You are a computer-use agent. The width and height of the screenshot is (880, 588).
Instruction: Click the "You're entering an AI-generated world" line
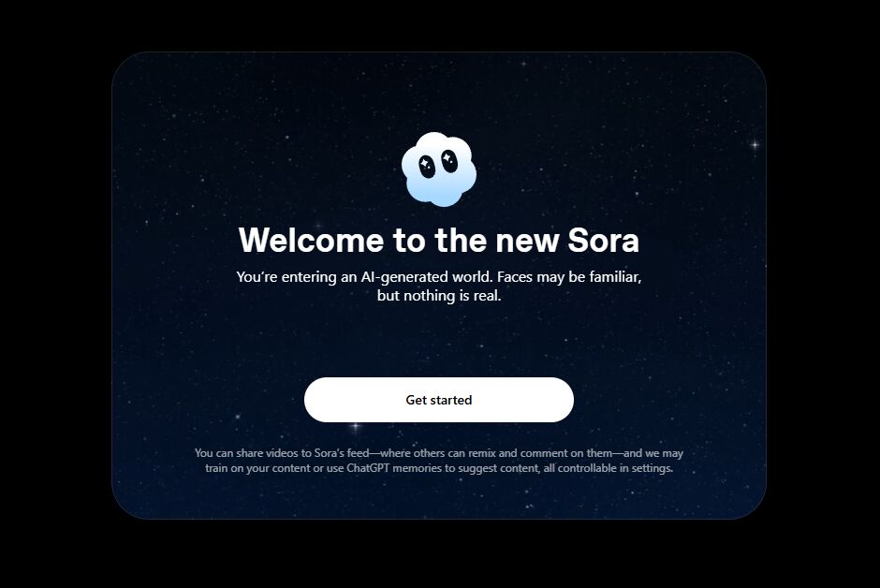pos(364,277)
